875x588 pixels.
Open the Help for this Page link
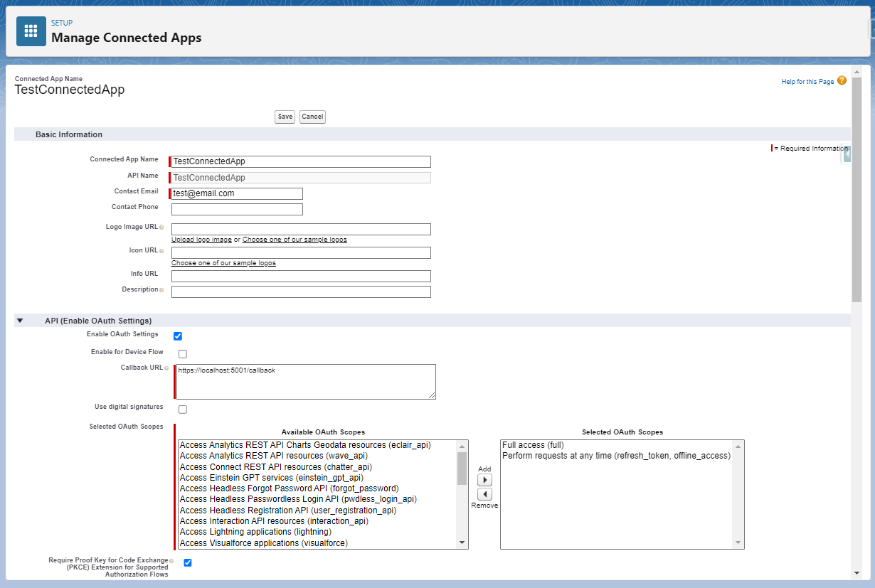[807, 82]
